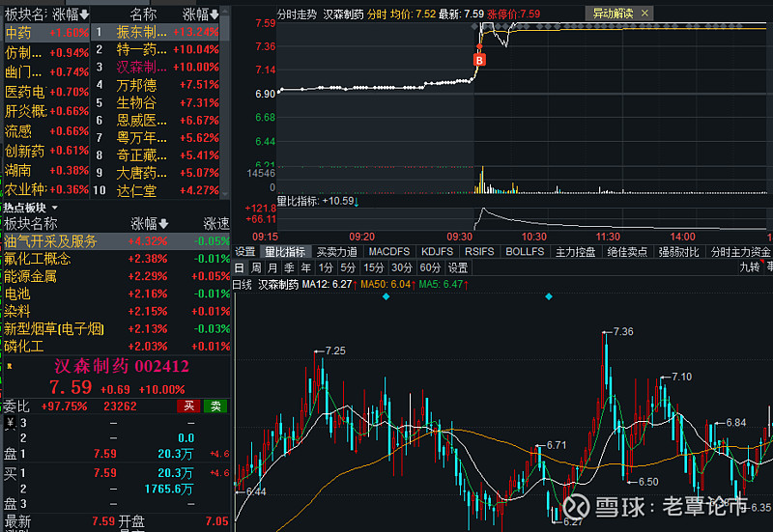Open 设置 left of the 量比指标 tab
Viewport: 773px width, 532px height.
click(245, 252)
